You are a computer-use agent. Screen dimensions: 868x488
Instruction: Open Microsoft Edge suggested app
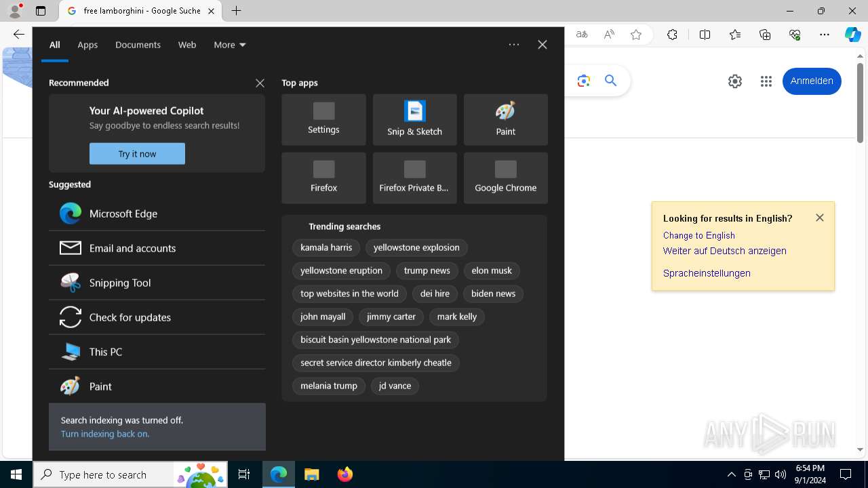[157, 213]
